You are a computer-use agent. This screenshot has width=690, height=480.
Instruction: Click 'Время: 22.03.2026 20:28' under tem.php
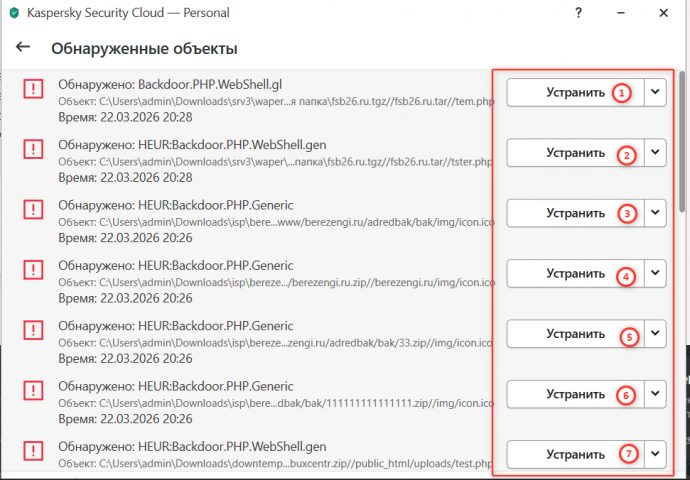(125, 117)
